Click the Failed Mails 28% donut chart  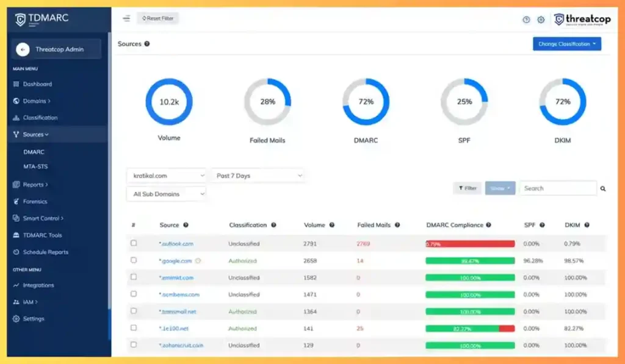point(267,102)
